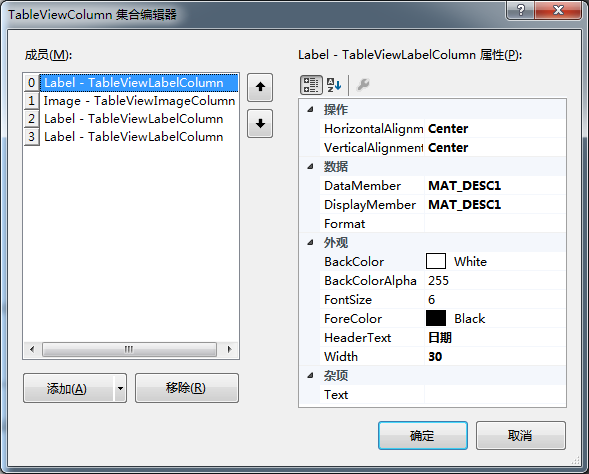Collapse the 外观 category

pyautogui.click(x=310, y=243)
